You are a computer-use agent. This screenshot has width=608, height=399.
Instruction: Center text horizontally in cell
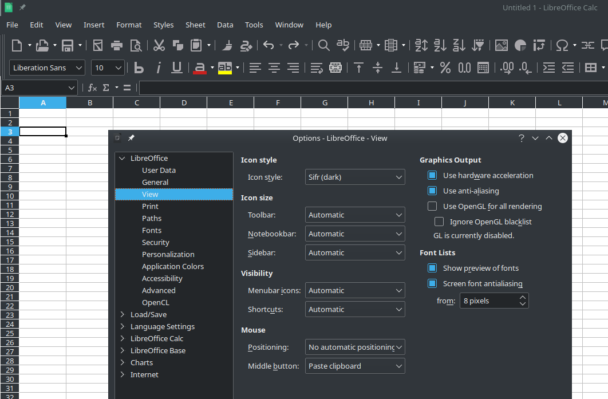tap(274, 68)
